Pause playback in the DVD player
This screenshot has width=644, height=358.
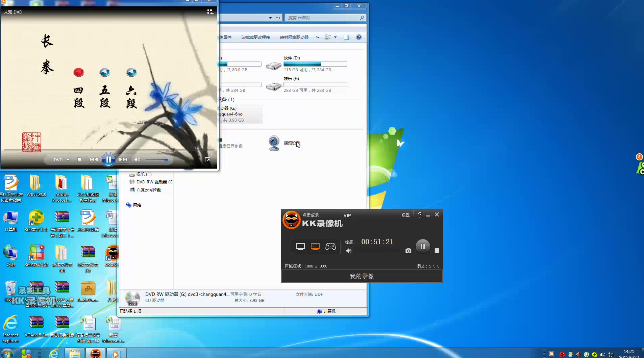[108, 160]
